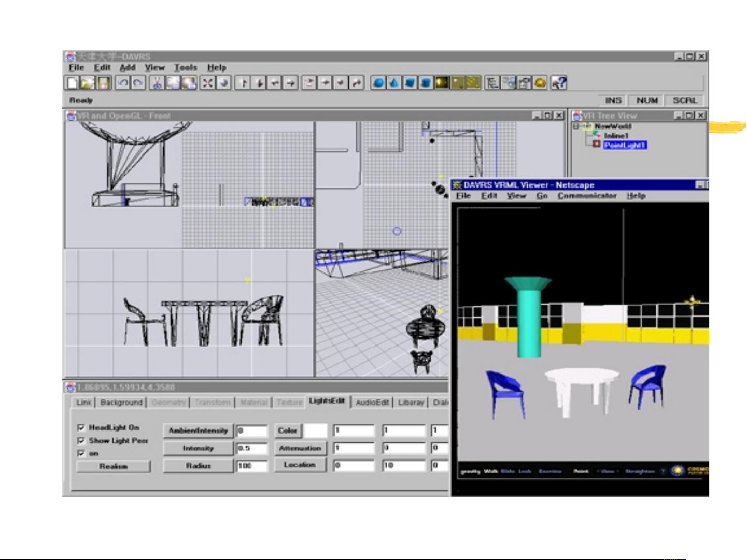Open the Edit menu in DAVRS
The width and height of the screenshot is (747, 560).
(x=102, y=67)
